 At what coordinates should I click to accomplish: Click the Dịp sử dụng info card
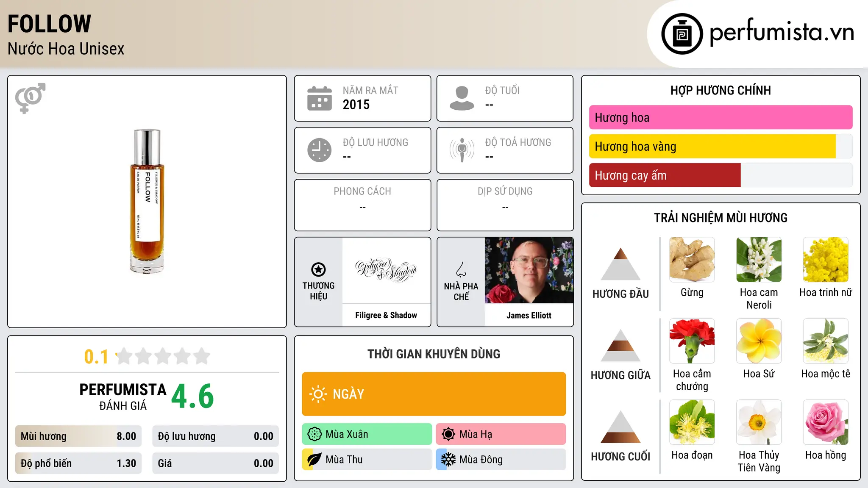tap(505, 205)
